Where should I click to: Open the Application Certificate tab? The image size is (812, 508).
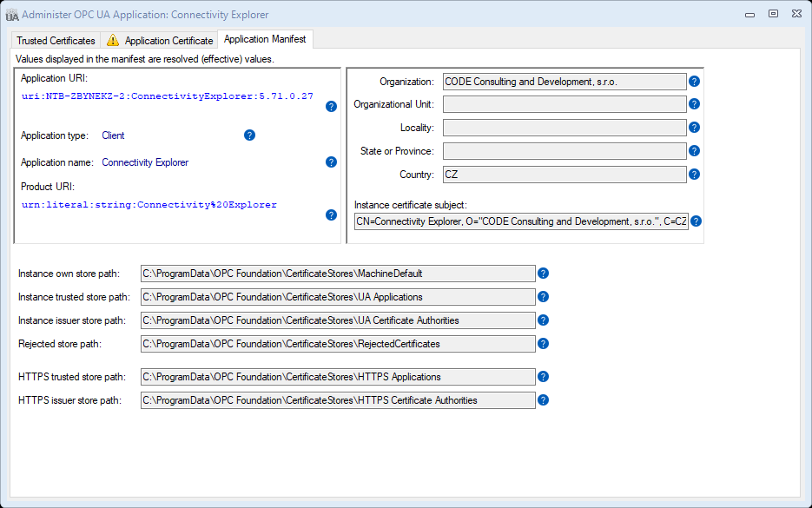click(x=160, y=41)
